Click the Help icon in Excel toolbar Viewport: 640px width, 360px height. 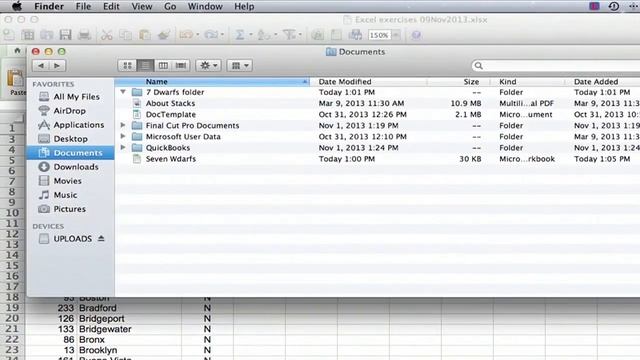point(416,35)
